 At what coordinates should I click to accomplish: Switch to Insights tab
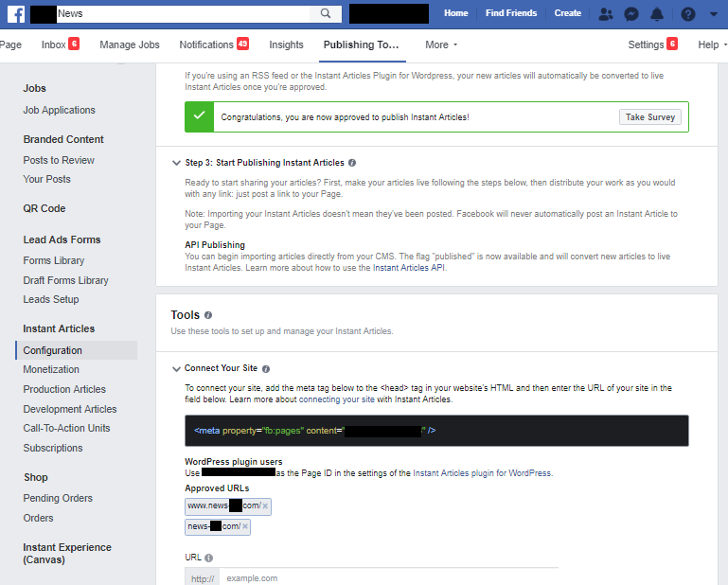pyautogui.click(x=286, y=44)
